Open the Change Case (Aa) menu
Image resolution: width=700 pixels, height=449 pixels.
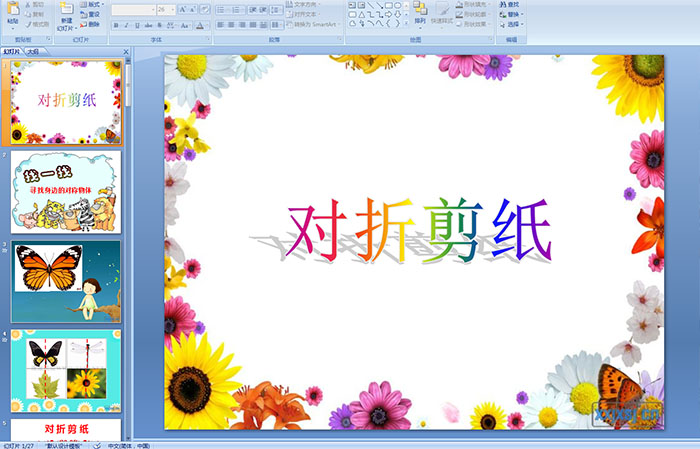185,25
